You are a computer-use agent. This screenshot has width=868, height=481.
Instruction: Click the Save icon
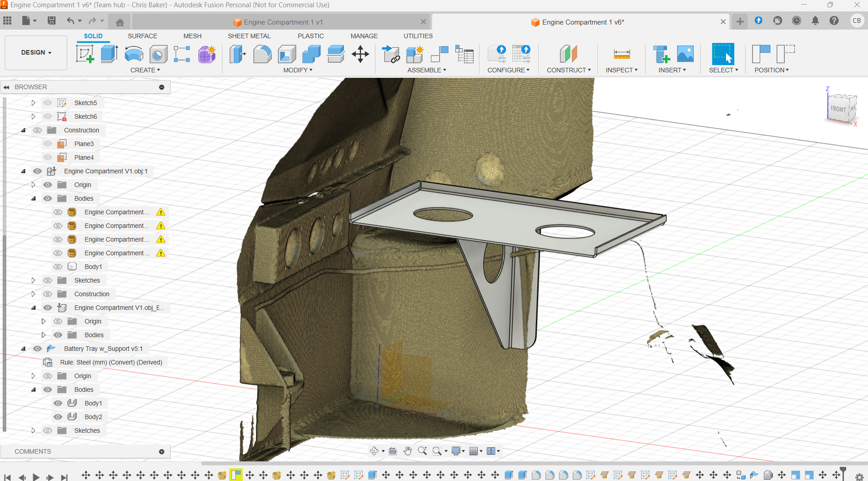pos(51,21)
